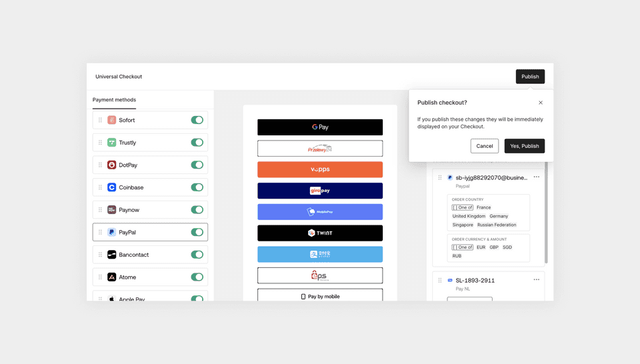Image resolution: width=640 pixels, height=364 pixels.
Task: Select the SL-1893-2911 account name
Action: (x=475, y=281)
